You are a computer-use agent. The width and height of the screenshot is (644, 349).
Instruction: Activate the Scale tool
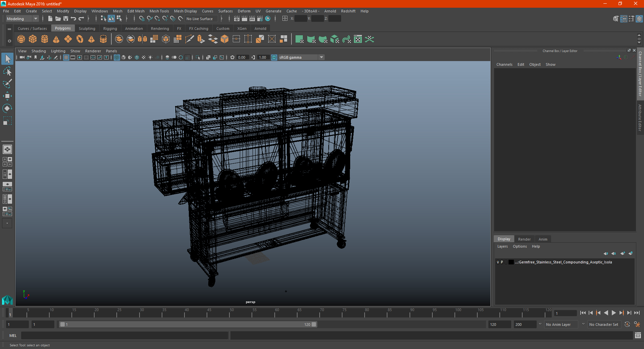click(7, 121)
